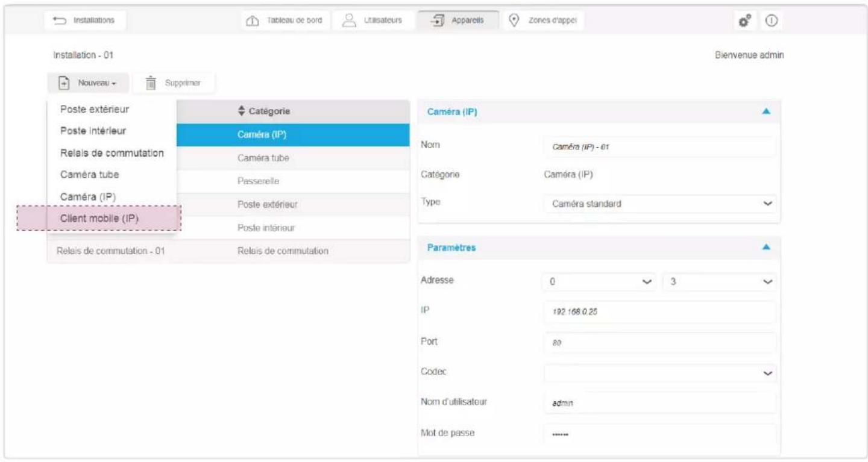Open the second Adresse dropdown showing 3
The width and height of the screenshot is (868, 462).
click(719, 281)
